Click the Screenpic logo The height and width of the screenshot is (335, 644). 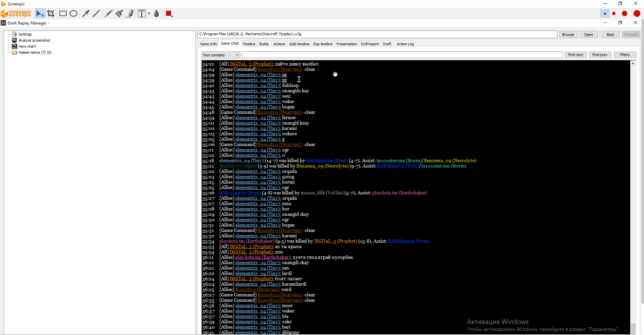16,13
